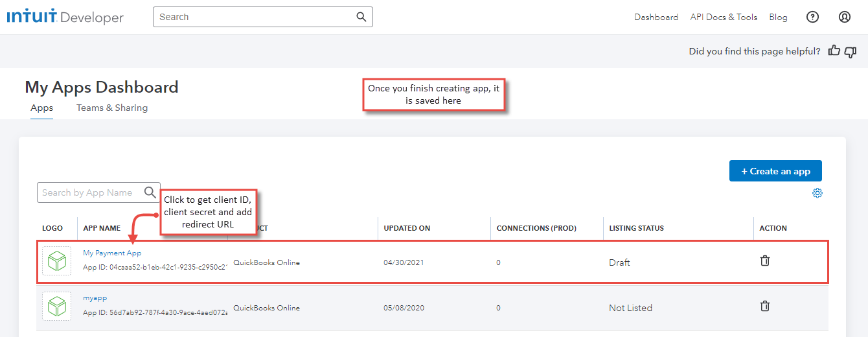Click the date 04/30/2021
This screenshot has width=868, height=337.
pos(404,262)
